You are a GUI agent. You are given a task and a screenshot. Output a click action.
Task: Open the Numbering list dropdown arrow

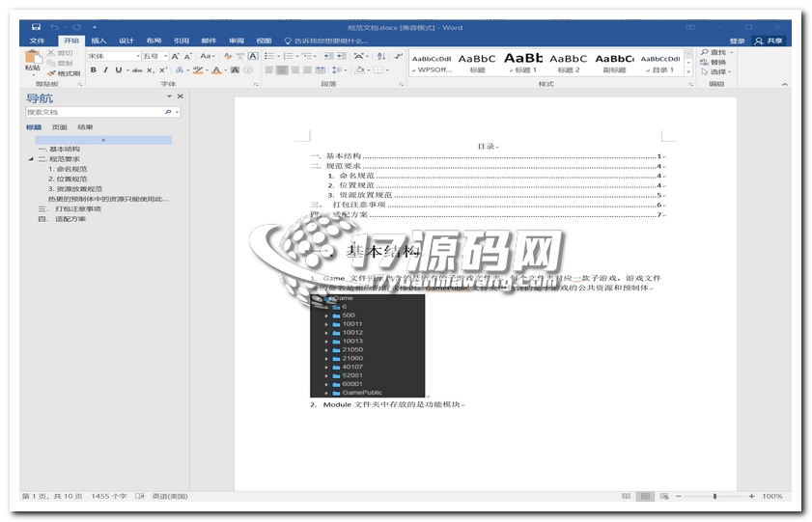[297, 56]
